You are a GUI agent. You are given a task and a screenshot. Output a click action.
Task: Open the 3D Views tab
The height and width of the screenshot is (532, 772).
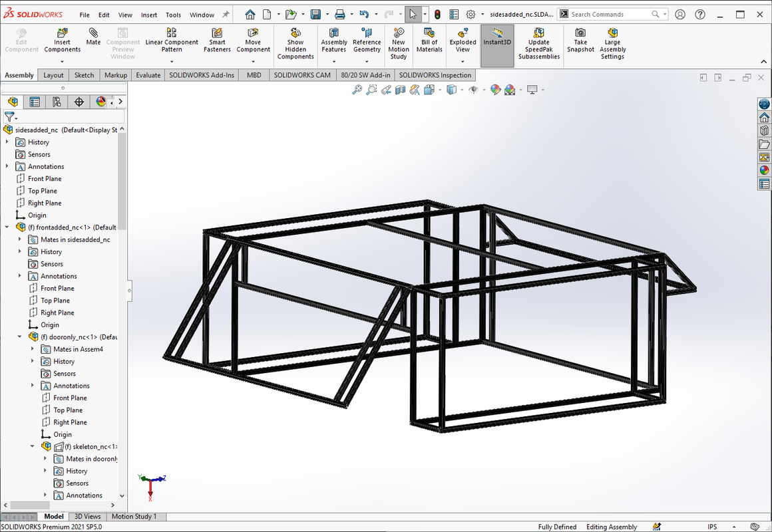click(x=87, y=516)
